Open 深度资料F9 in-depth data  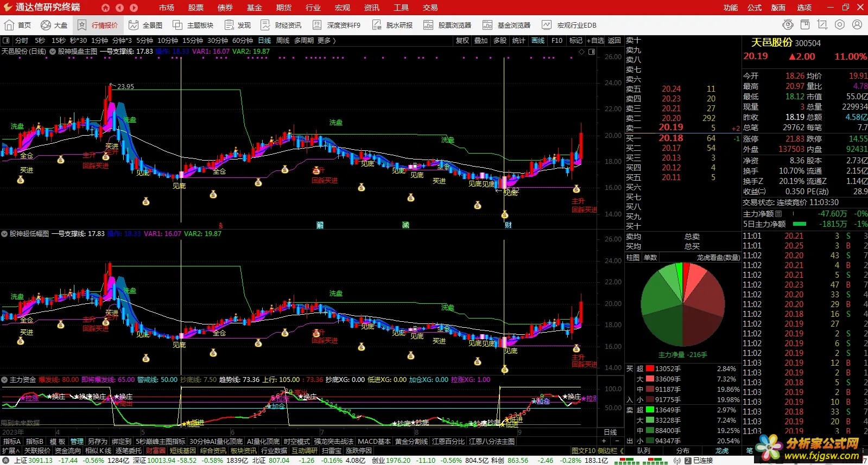point(337,25)
